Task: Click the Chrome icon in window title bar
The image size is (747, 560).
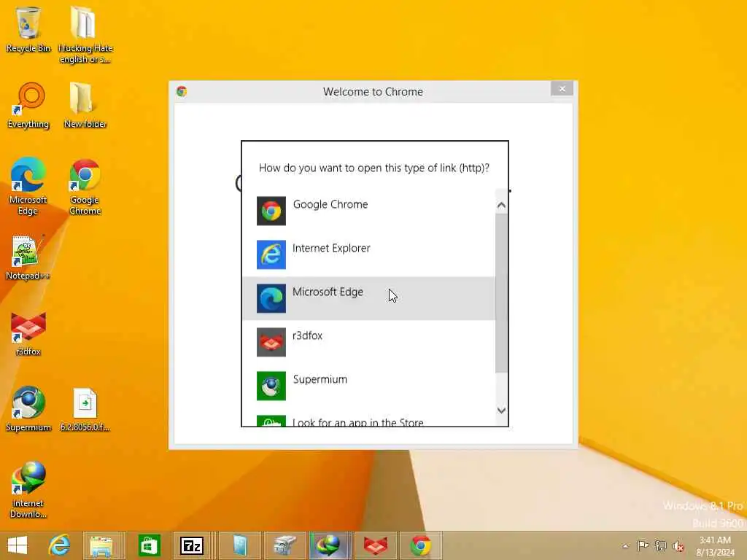Action: pos(182,91)
